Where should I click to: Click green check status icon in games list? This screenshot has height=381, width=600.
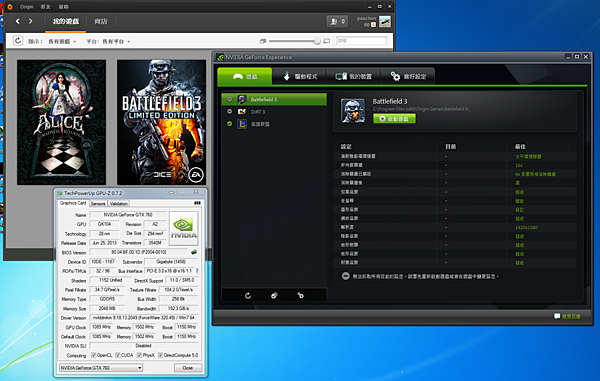(230, 124)
